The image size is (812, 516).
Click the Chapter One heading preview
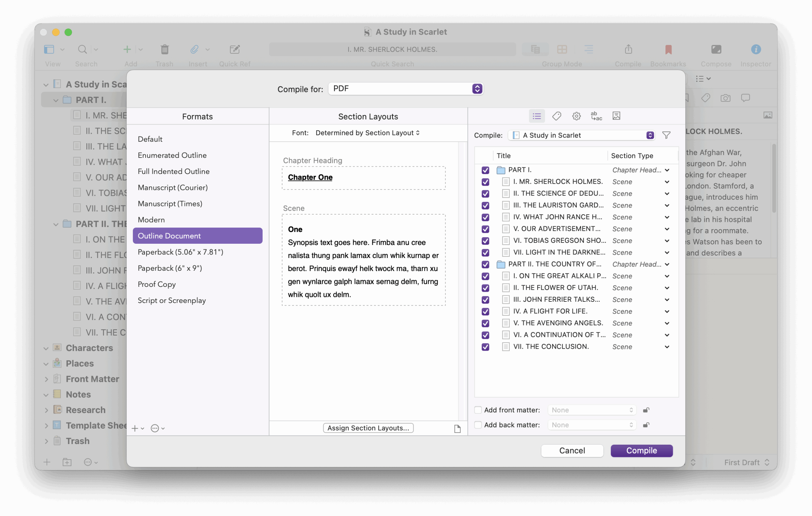point(310,177)
